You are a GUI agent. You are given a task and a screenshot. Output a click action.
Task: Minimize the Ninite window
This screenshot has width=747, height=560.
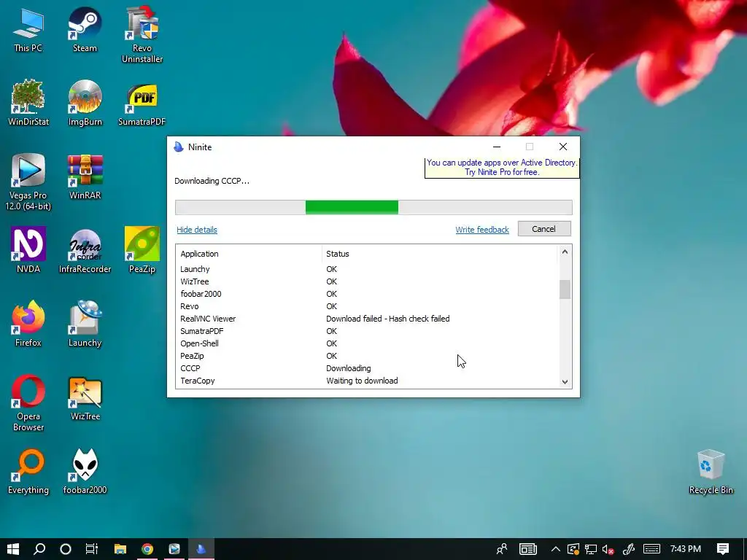[x=497, y=147]
